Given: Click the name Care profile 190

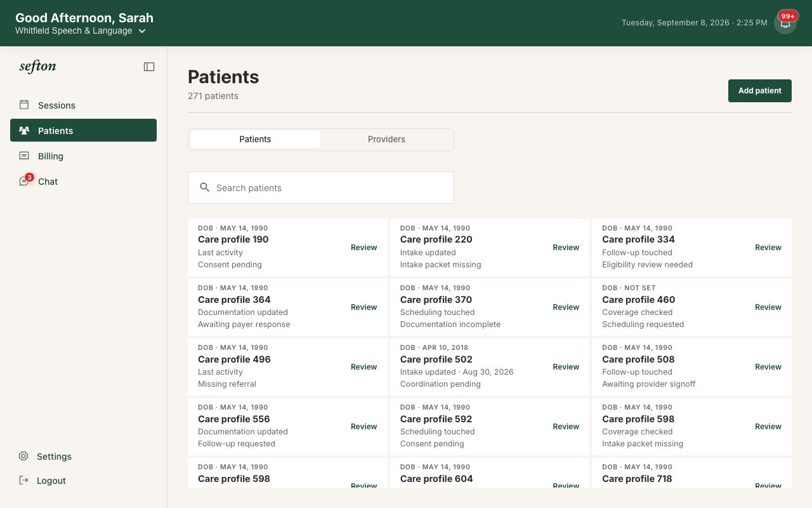Looking at the screenshot, I should click(x=233, y=239).
